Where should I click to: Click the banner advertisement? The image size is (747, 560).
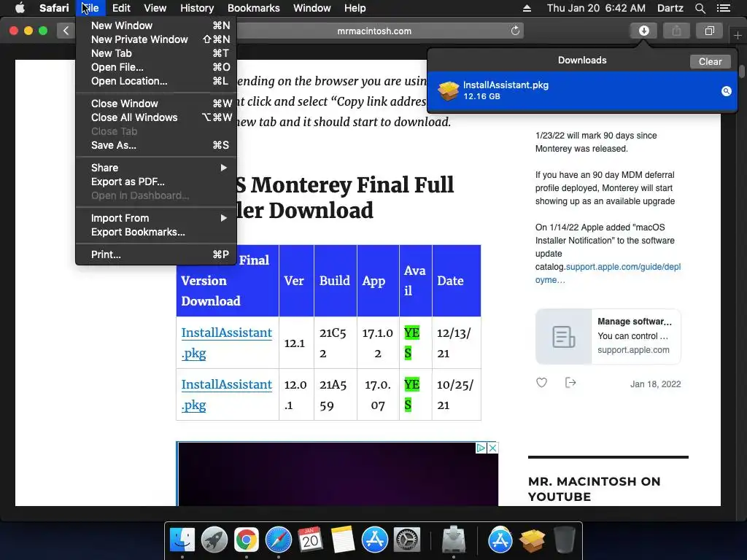(x=337, y=474)
